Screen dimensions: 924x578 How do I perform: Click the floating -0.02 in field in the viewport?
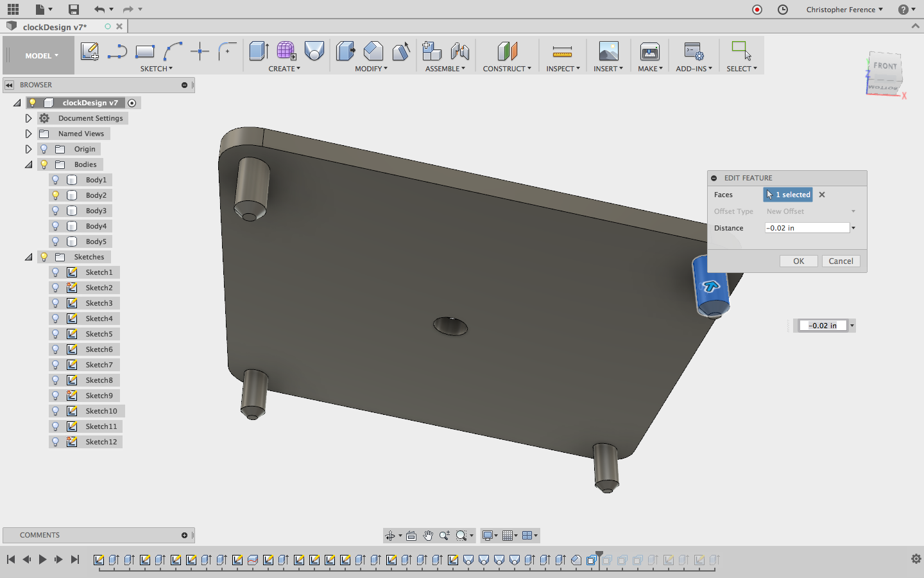pyautogui.click(x=823, y=326)
